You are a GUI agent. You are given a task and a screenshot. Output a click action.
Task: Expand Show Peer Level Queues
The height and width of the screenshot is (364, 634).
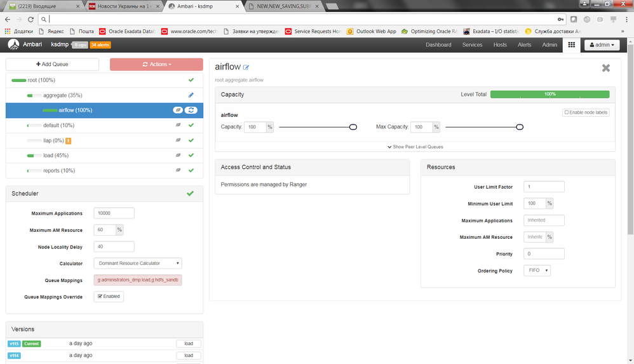click(415, 147)
